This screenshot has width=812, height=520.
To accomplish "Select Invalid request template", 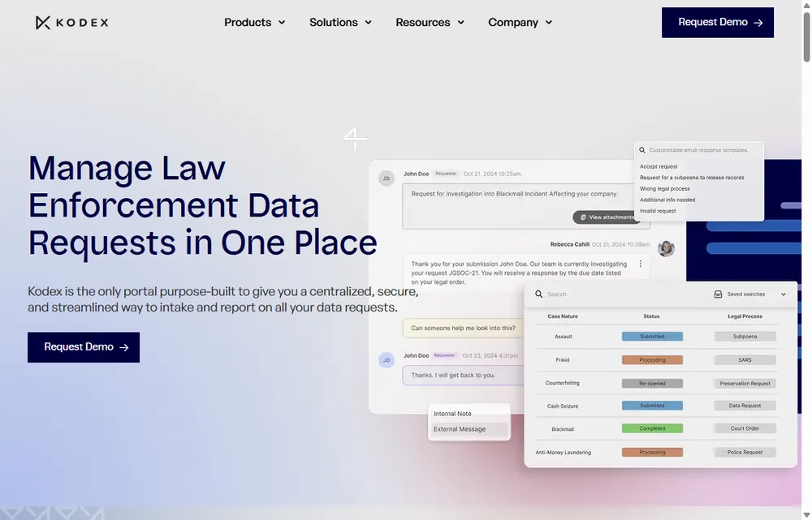I will [657, 211].
